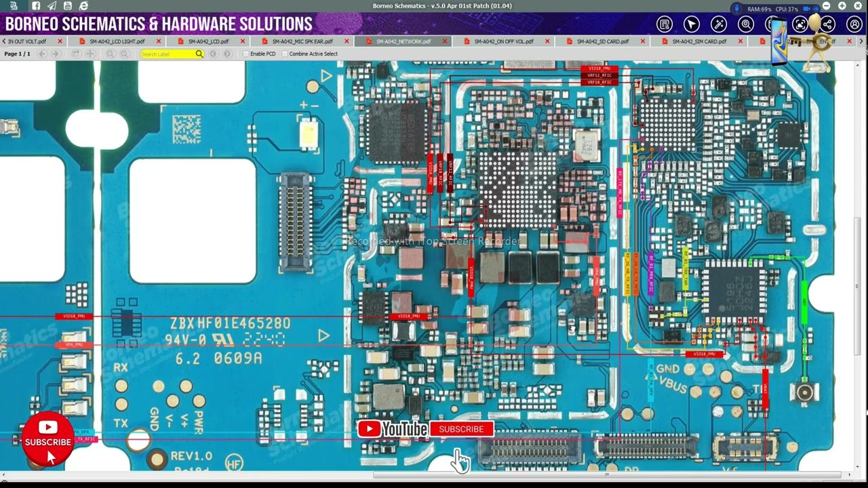
Task: Go to next page with right arrow
Action: point(57,54)
